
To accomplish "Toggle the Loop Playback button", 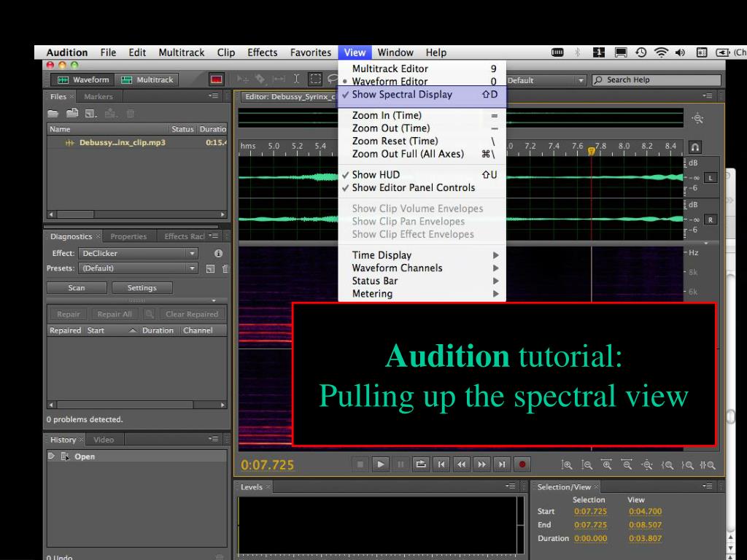I will [421, 464].
